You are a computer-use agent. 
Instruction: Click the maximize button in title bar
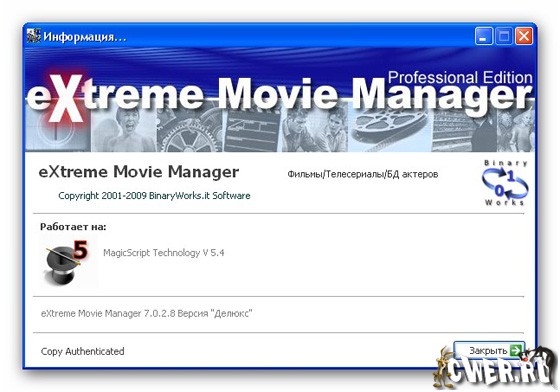tap(504, 36)
